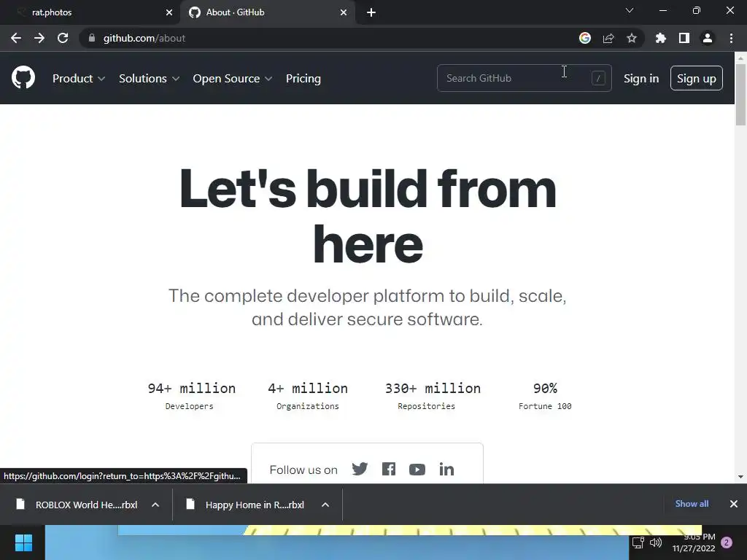The image size is (747, 560).
Task: Toggle the browser side panel
Action: [x=684, y=38]
